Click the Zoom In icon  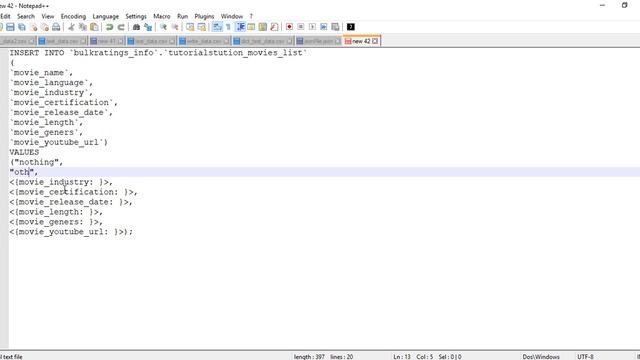click(x=163, y=27)
